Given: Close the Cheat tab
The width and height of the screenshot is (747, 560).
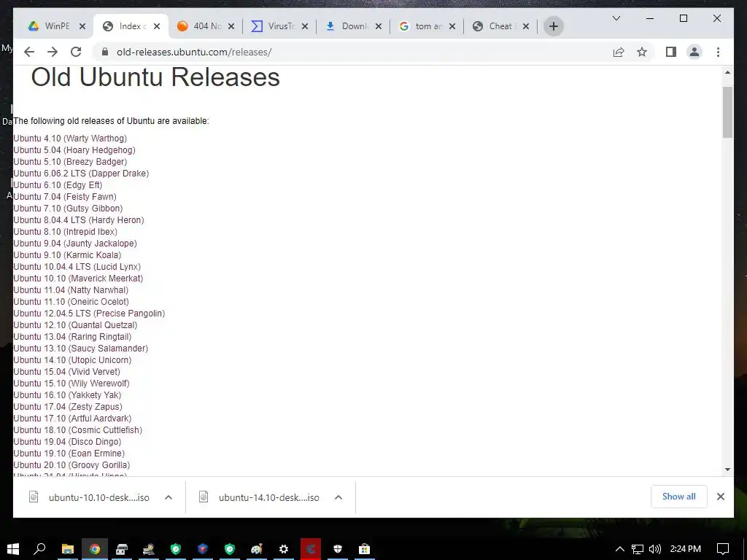Looking at the screenshot, I should pos(526,26).
